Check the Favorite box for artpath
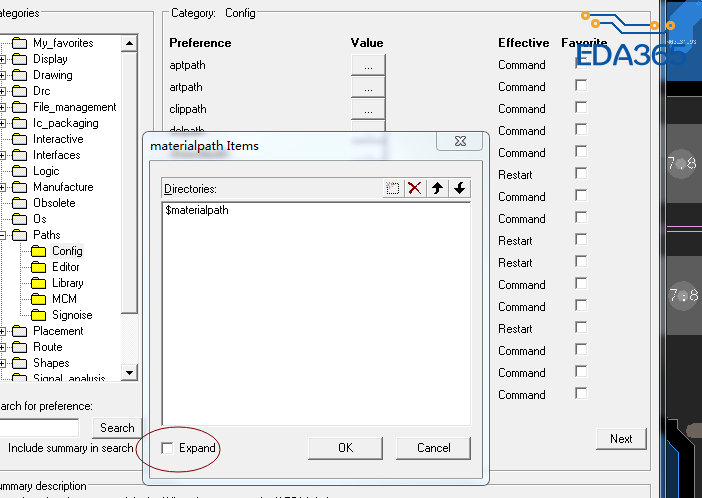The width and height of the screenshot is (702, 498). point(581,87)
